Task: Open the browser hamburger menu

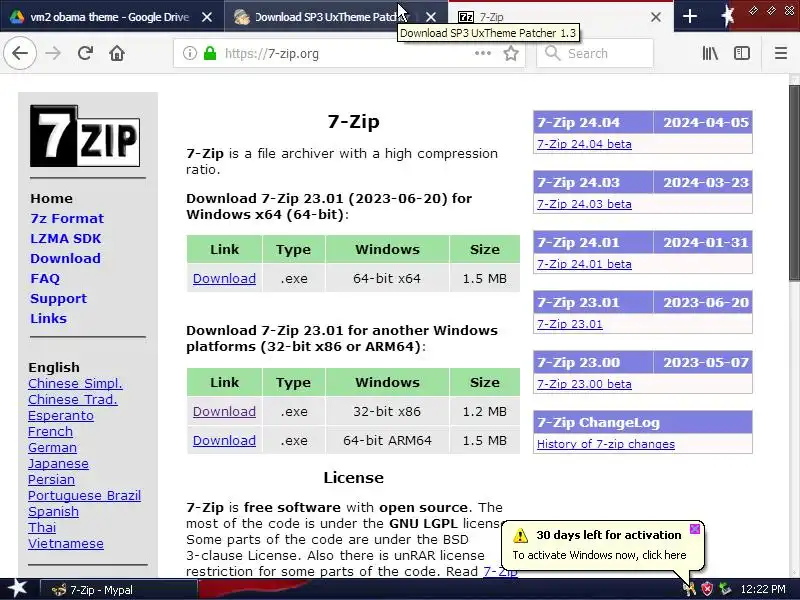Action: [x=781, y=53]
